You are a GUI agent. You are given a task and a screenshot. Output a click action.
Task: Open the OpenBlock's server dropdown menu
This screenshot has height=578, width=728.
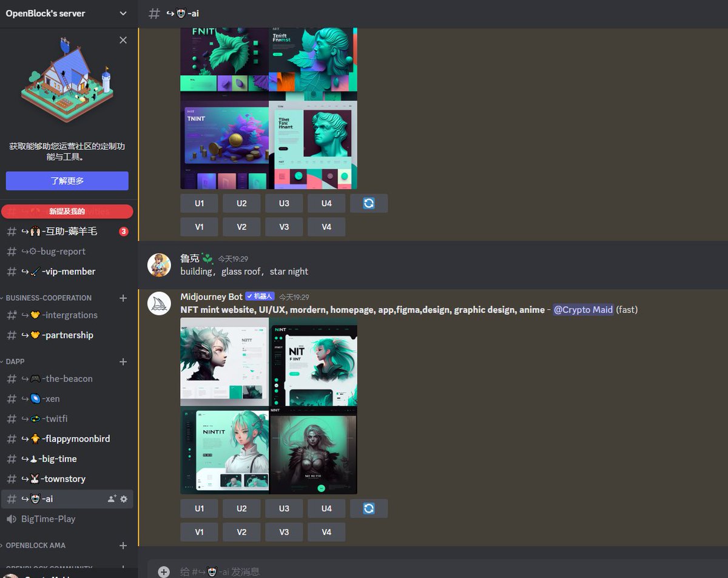coord(67,13)
